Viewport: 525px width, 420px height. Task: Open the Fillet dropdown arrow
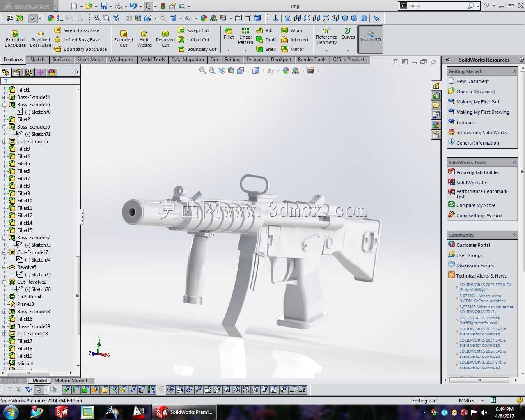228,50
